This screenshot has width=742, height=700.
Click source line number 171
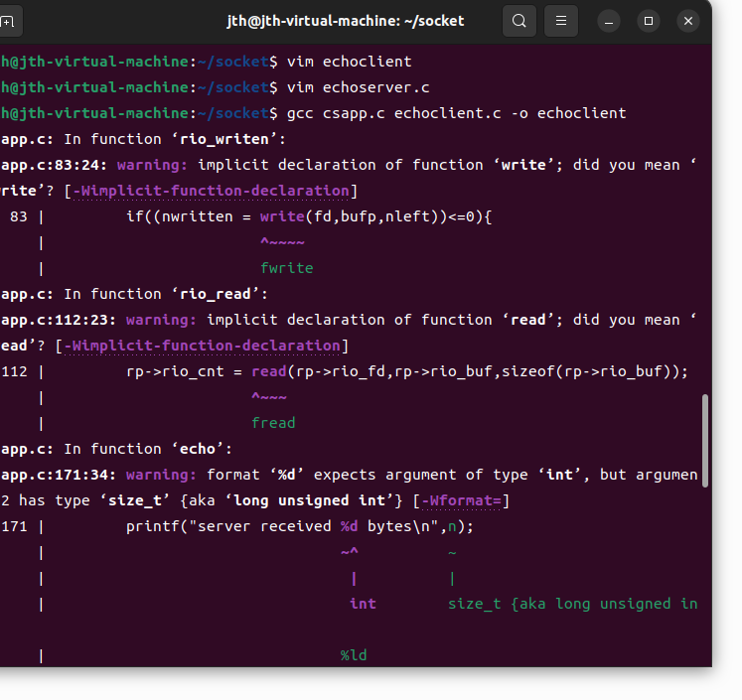coord(15,526)
